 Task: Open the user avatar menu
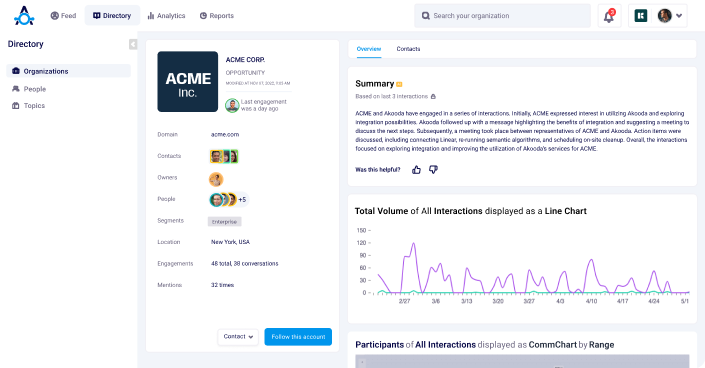[x=669, y=16]
